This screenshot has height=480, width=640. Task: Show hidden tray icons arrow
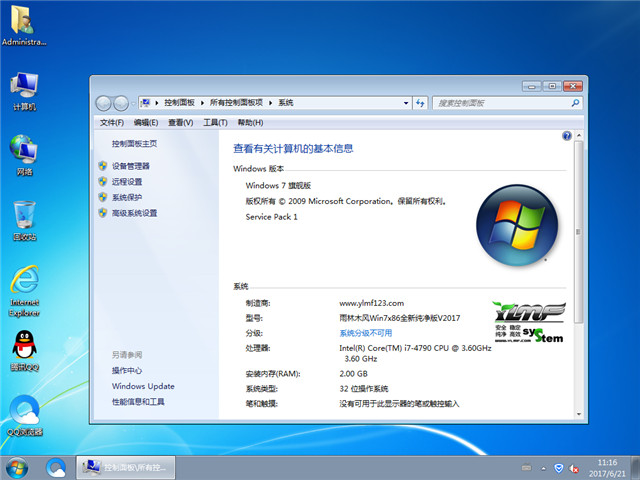tap(543, 469)
